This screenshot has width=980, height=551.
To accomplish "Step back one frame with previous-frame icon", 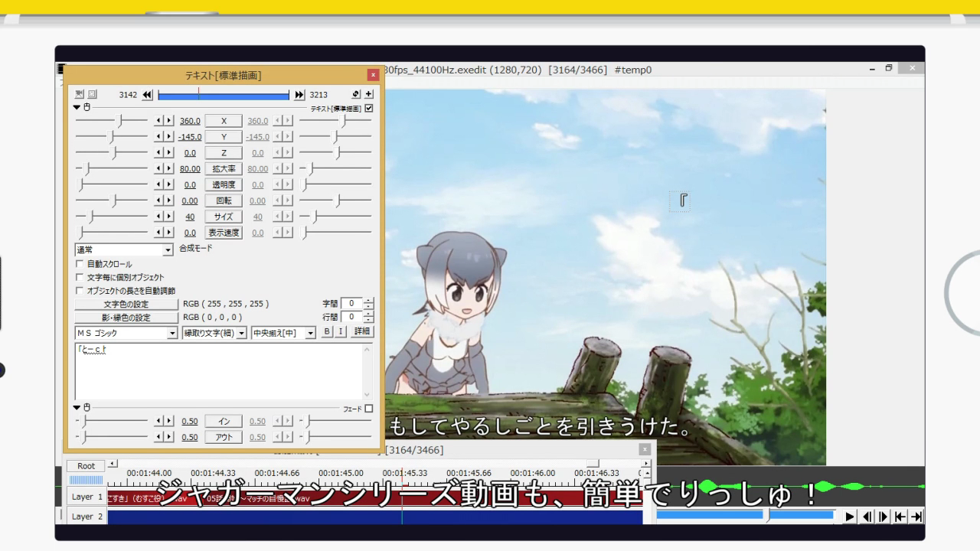I will 867,516.
